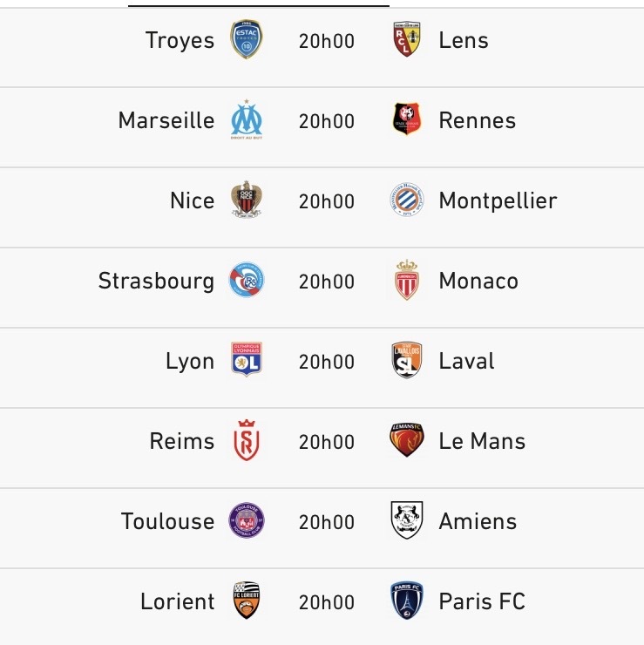Screen dimensions: 644x645
Task: Tap the Montpellier club crest
Action: pos(407,200)
